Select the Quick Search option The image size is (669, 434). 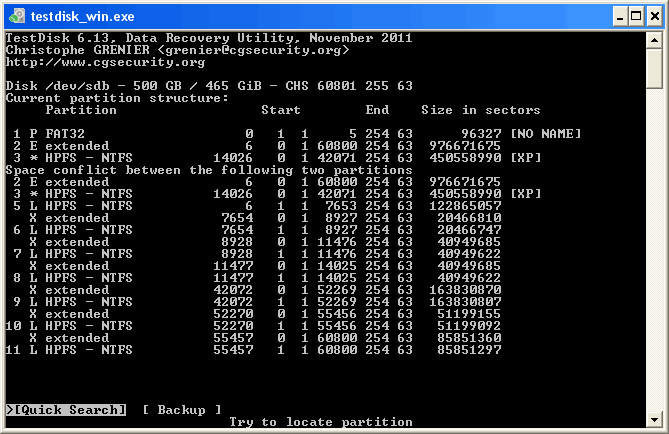click(x=66, y=410)
